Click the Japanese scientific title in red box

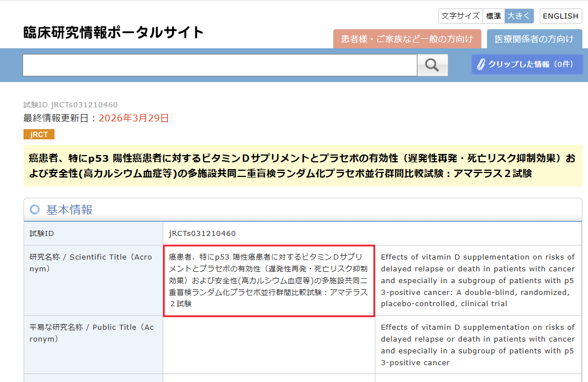(x=269, y=280)
